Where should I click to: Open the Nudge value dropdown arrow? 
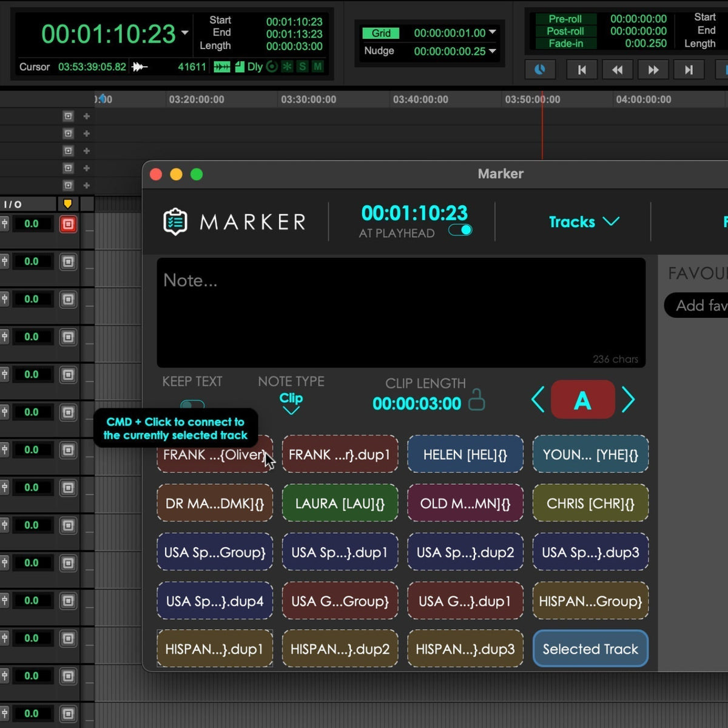point(492,51)
